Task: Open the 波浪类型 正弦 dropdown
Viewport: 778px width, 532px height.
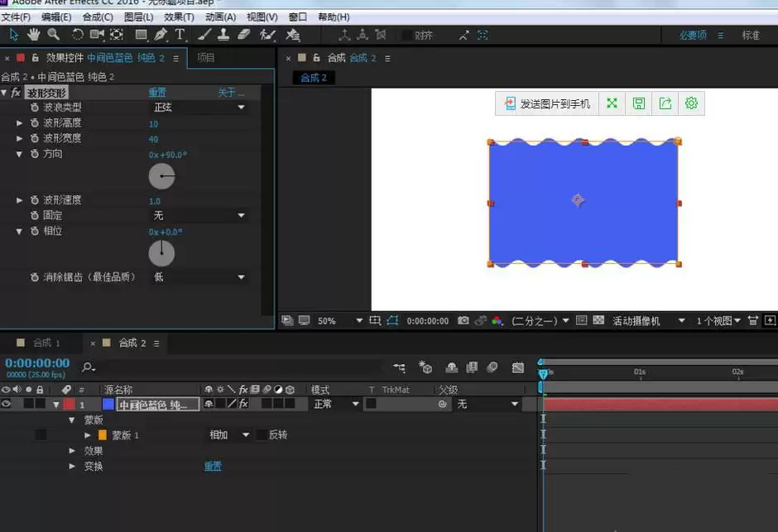Action: [199, 107]
